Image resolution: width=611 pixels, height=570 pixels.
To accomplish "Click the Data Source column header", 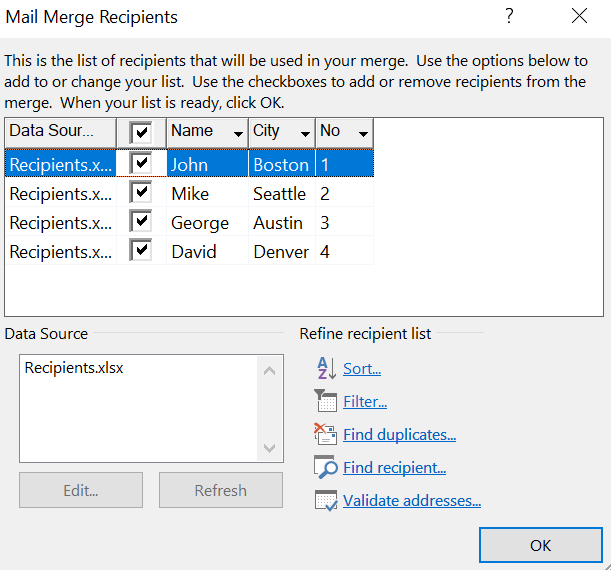I will click(59, 131).
